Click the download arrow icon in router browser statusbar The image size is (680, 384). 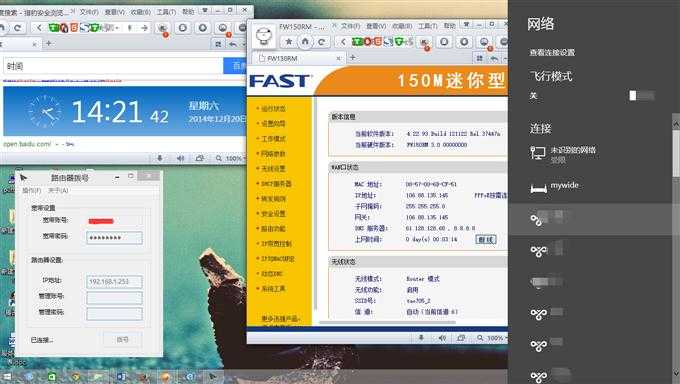(x=421, y=338)
